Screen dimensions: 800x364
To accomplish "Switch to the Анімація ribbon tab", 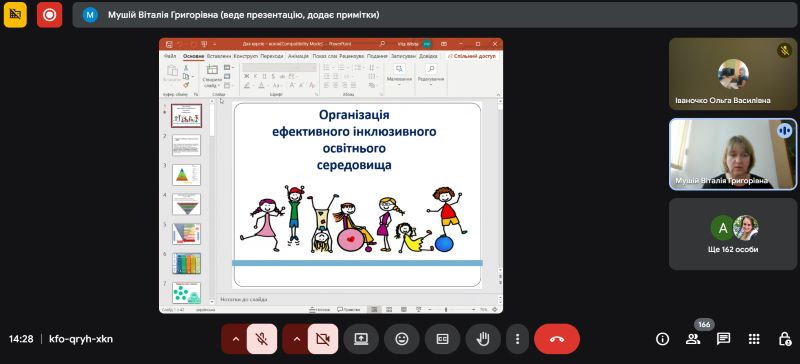I will (x=298, y=56).
